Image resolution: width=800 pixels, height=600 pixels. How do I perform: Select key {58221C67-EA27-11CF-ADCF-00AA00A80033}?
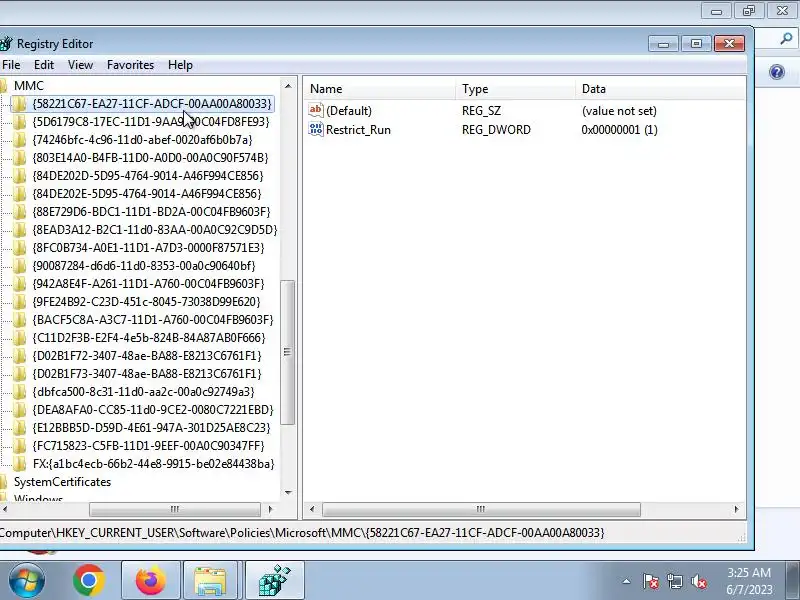[152, 104]
